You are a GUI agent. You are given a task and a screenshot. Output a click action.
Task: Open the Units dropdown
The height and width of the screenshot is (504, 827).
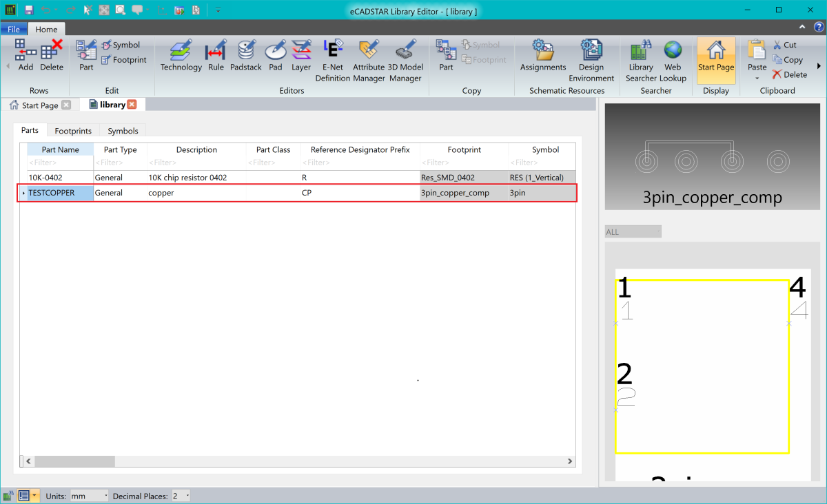90,496
